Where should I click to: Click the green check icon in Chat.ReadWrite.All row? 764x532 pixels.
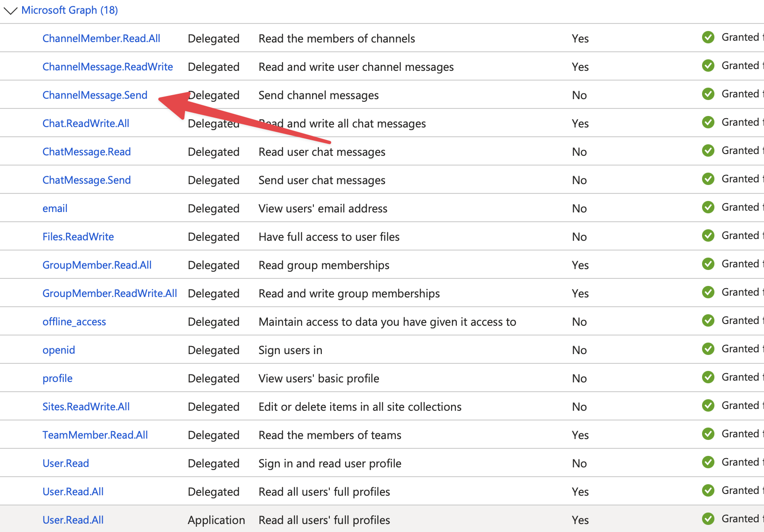pos(708,122)
